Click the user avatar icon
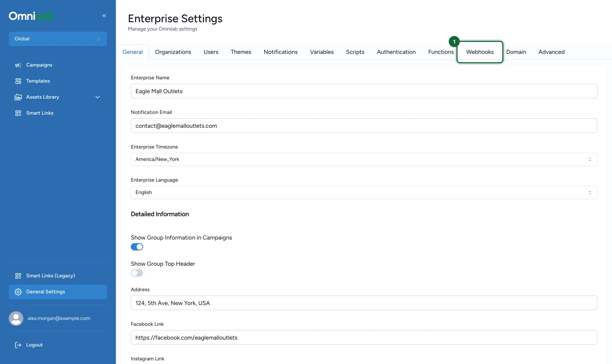 pyautogui.click(x=16, y=318)
